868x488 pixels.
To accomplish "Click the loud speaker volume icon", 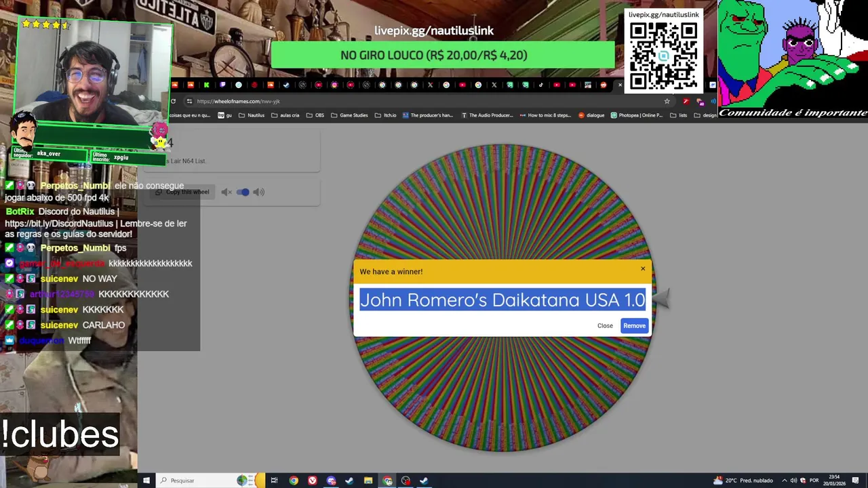I will 259,192.
